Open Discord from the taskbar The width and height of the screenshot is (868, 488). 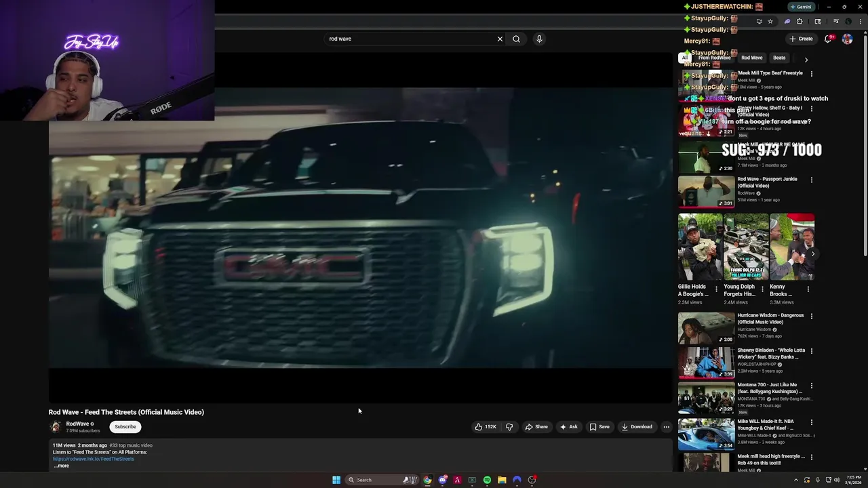point(442,480)
